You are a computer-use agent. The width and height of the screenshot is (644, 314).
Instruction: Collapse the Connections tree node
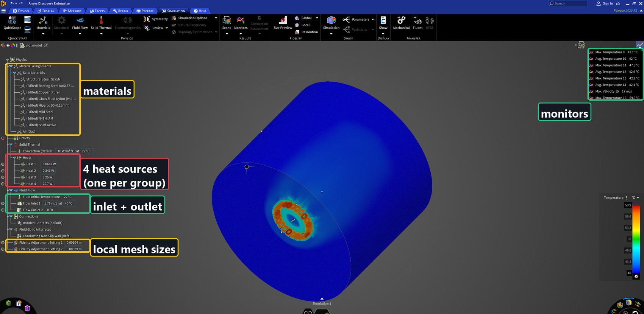point(11,216)
